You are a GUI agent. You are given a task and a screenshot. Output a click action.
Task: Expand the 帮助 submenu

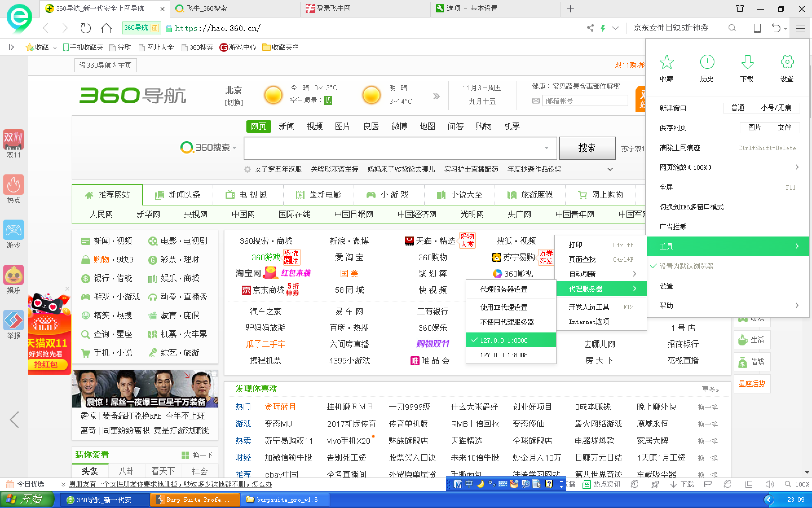[x=728, y=305]
